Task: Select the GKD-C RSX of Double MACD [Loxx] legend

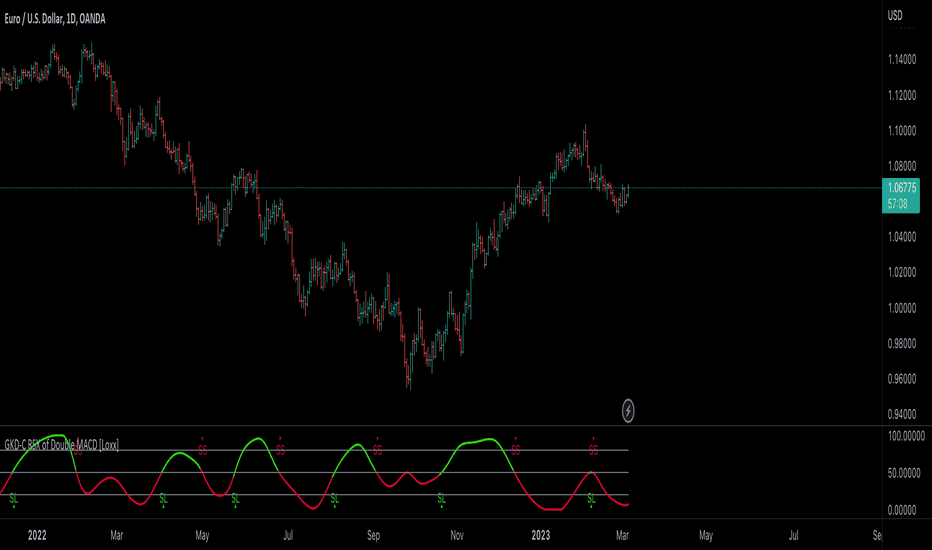Action: pyautogui.click(x=61, y=445)
